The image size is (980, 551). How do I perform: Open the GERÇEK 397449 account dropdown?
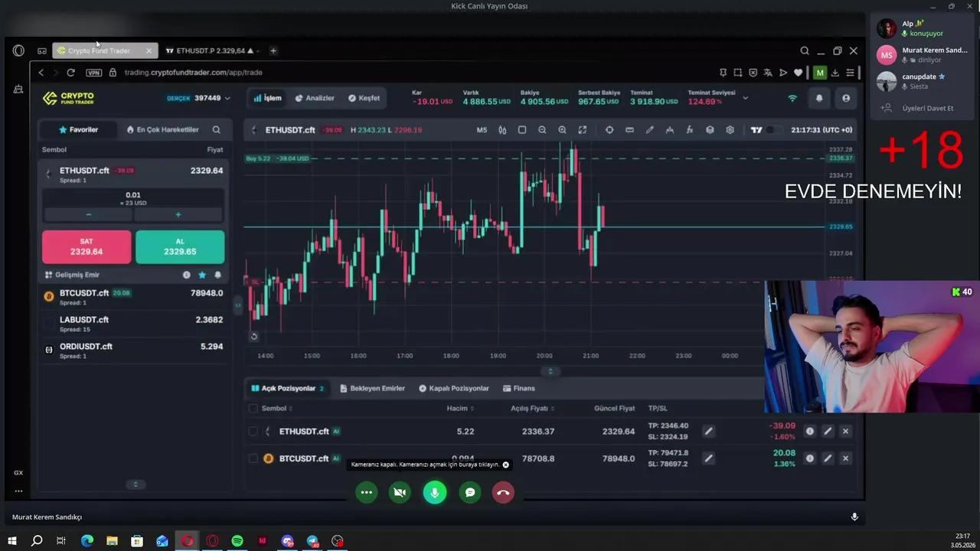point(198,98)
